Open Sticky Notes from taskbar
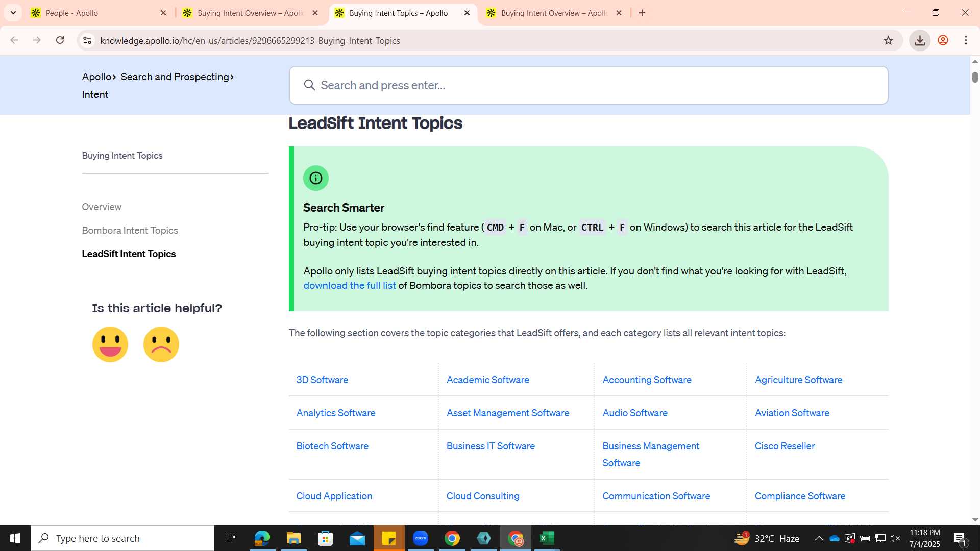Image resolution: width=980 pixels, height=551 pixels. pyautogui.click(x=389, y=538)
